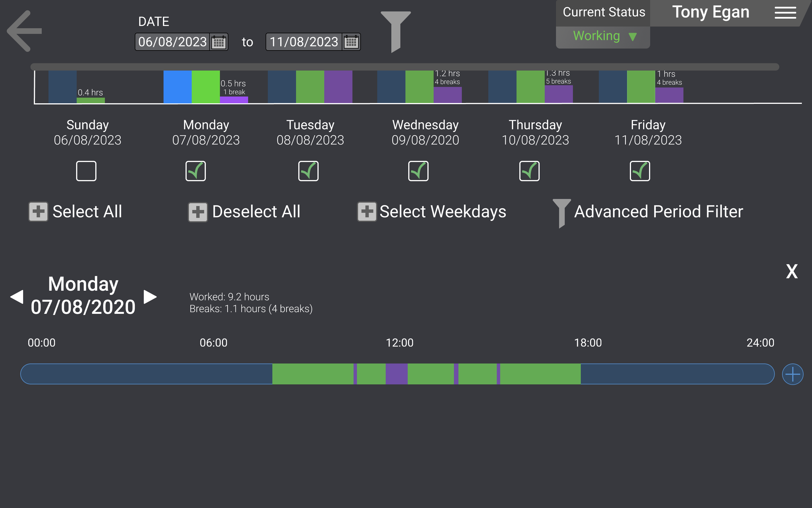Add period with circled plus icon
This screenshot has width=812, height=508.
(793, 374)
